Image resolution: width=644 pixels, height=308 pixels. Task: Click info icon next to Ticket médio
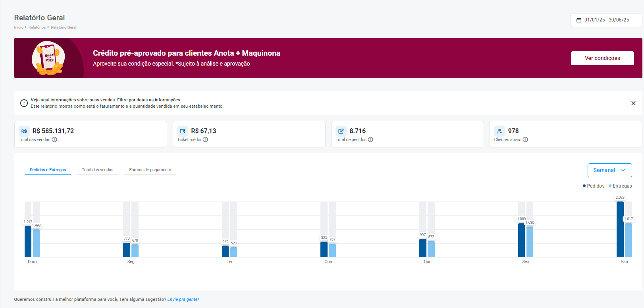pyautogui.click(x=205, y=139)
